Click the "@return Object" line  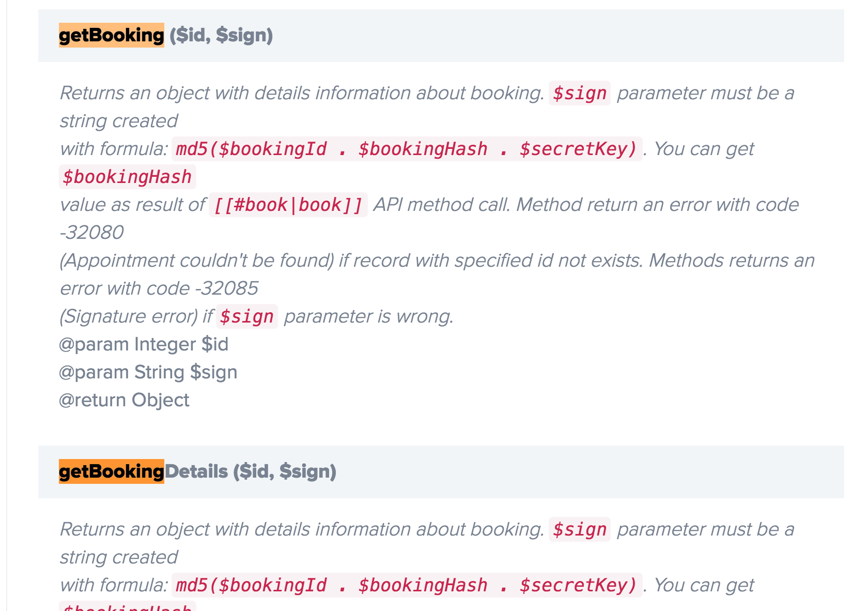124,400
